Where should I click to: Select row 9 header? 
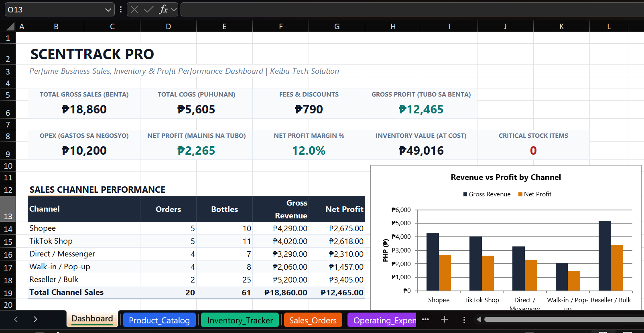[8, 151]
